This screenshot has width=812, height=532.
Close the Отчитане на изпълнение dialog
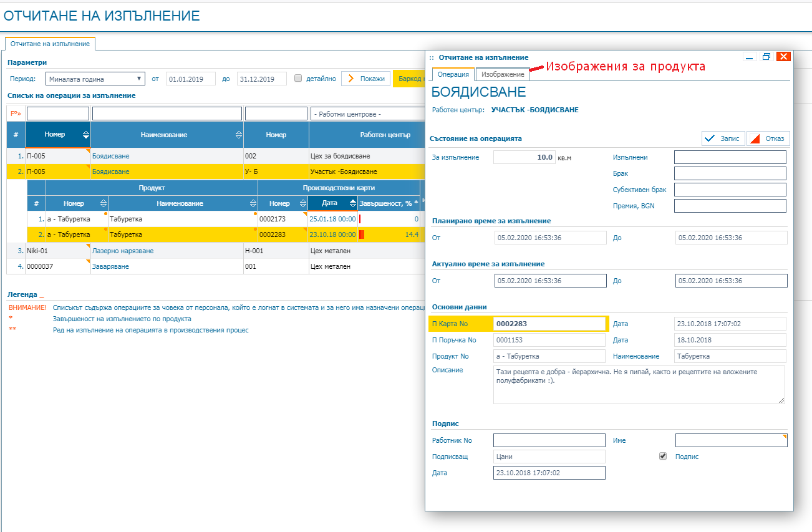click(x=784, y=56)
